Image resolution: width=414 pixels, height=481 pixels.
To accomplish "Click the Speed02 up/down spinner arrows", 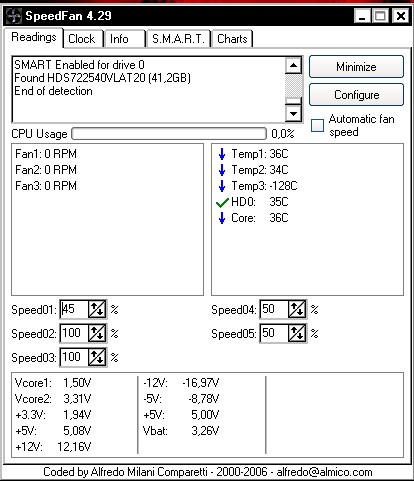I will tap(97, 333).
